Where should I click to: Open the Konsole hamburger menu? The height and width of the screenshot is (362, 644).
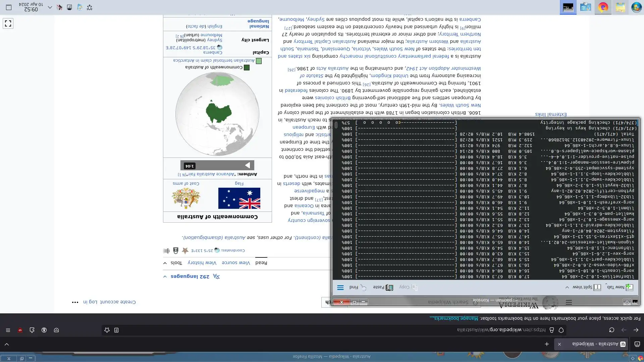(340, 288)
